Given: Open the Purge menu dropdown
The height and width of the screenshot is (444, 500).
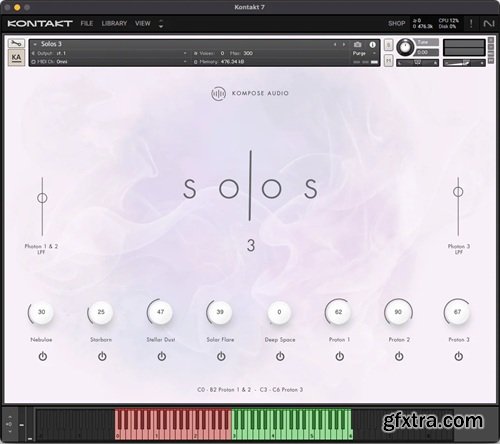Looking at the screenshot, I should click(x=364, y=53).
